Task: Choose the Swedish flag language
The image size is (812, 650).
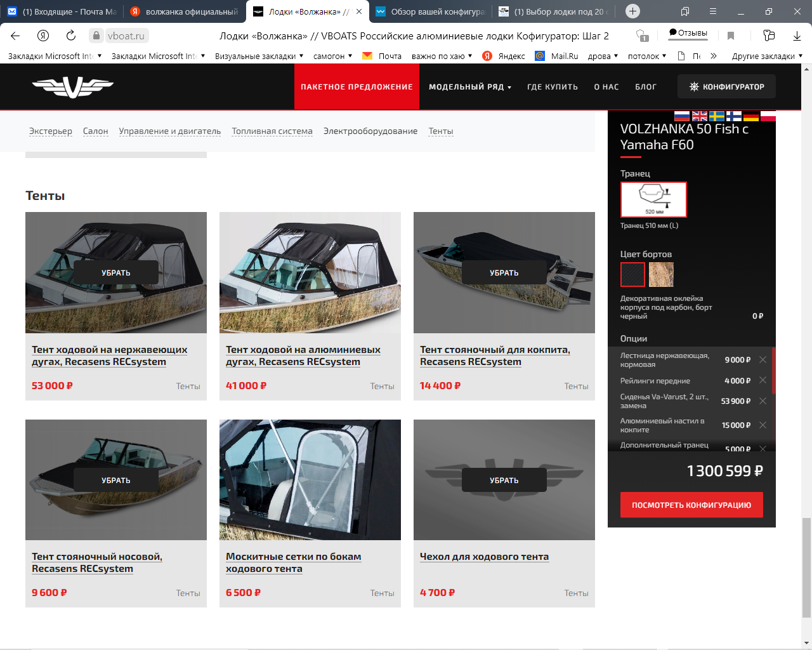Action: 717,116
